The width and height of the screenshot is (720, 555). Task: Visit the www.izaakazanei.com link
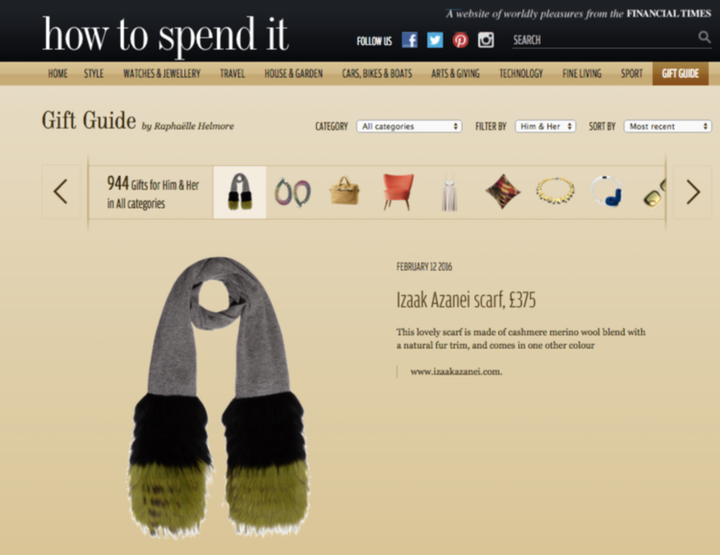456,372
